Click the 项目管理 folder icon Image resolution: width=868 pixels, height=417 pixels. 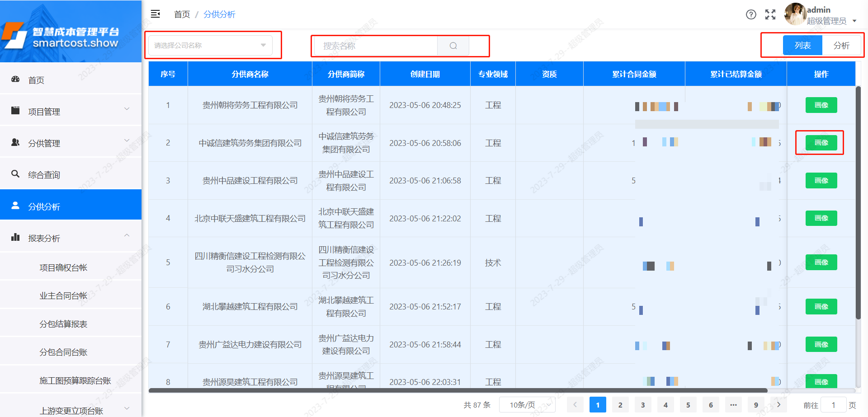pos(15,111)
